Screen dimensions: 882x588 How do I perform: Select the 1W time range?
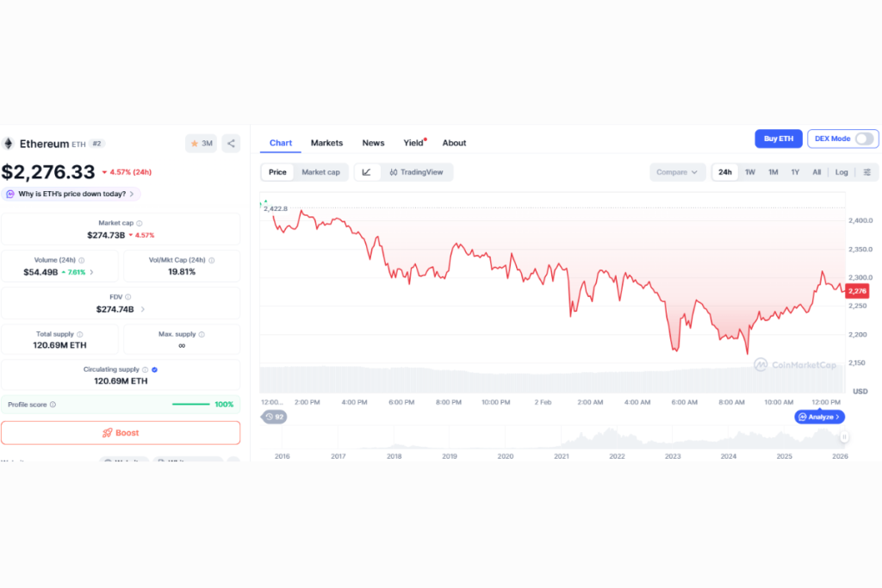[750, 172]
